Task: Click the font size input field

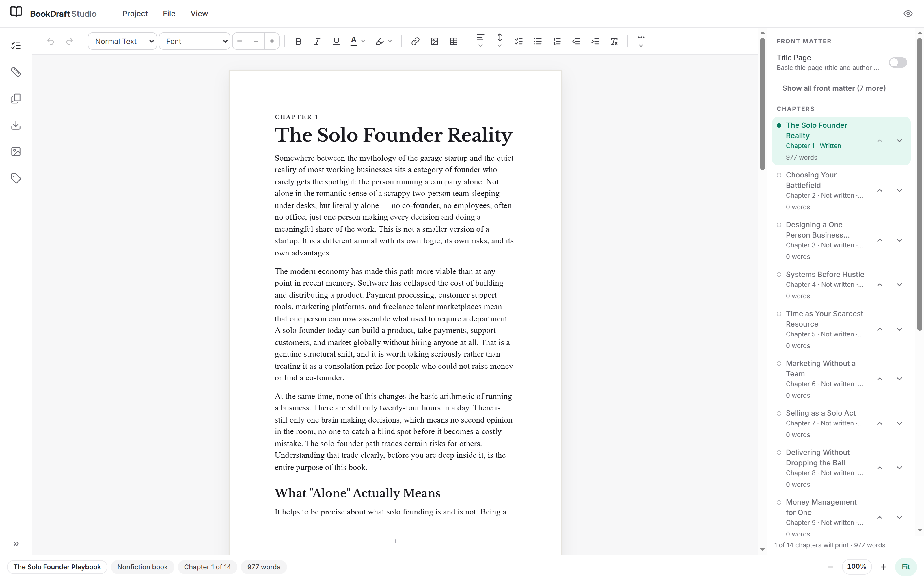Action: [x=256, y=41]
